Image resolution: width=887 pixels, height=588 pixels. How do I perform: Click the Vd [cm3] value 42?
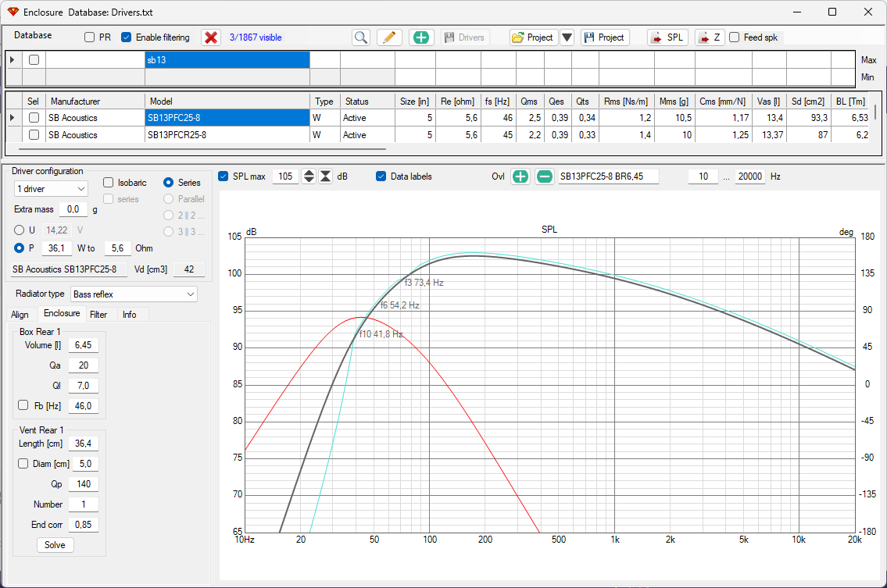pyautogui.click(x=189, y=269)
